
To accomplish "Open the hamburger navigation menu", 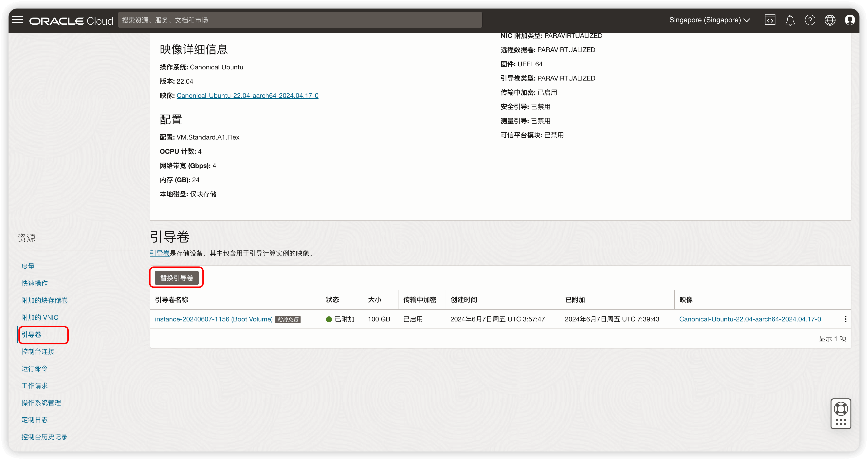I will pyautogui.click(x=18, y=20).
